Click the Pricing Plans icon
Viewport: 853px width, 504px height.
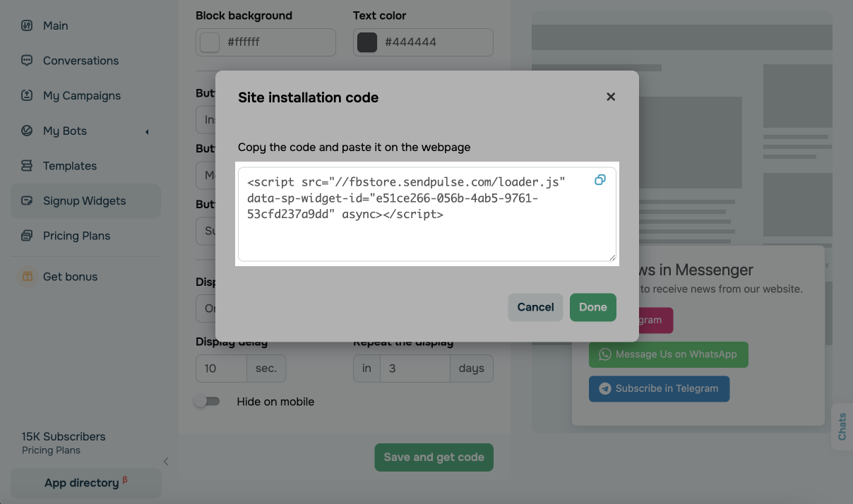[x=27, y=236]
